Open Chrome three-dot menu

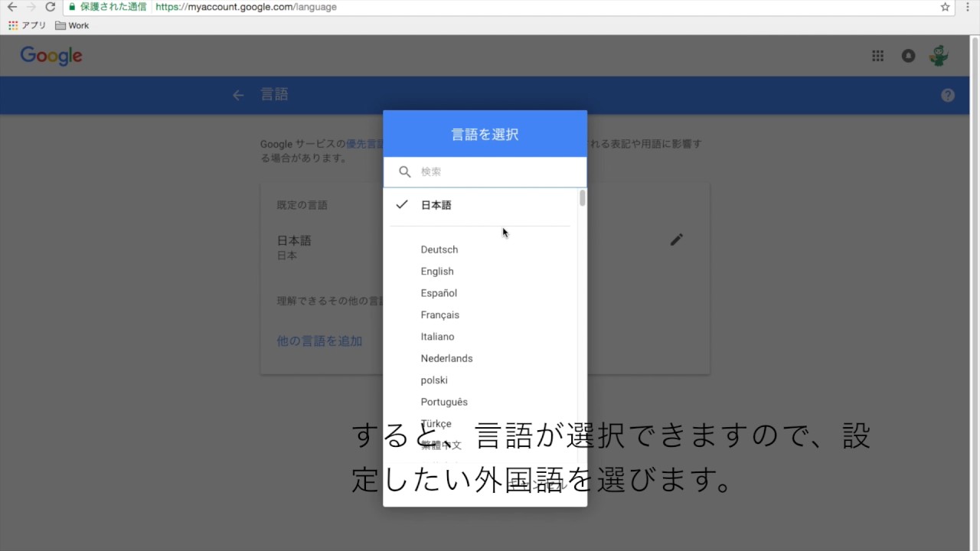(x=969, y=7)
